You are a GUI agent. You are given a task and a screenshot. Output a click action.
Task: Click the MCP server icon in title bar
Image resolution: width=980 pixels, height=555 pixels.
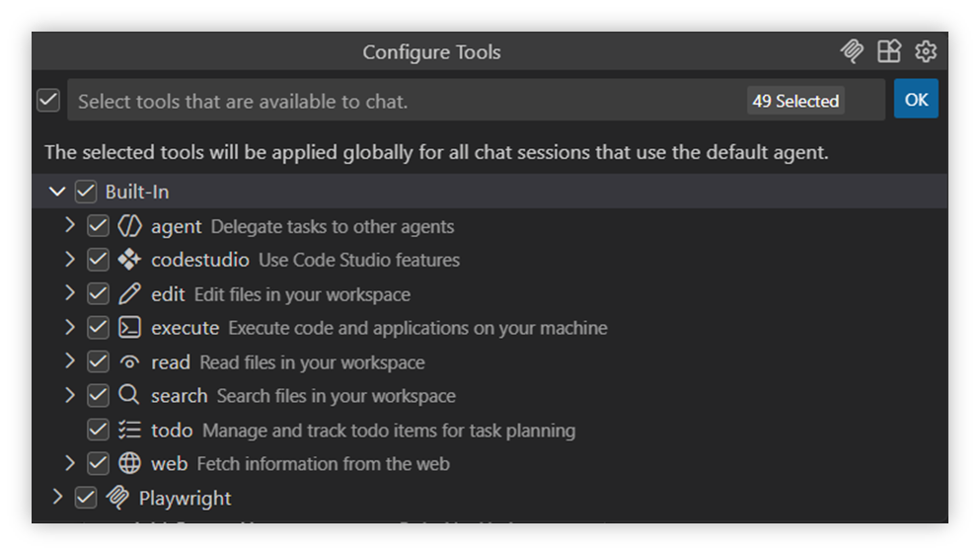(x=852, y=51)
